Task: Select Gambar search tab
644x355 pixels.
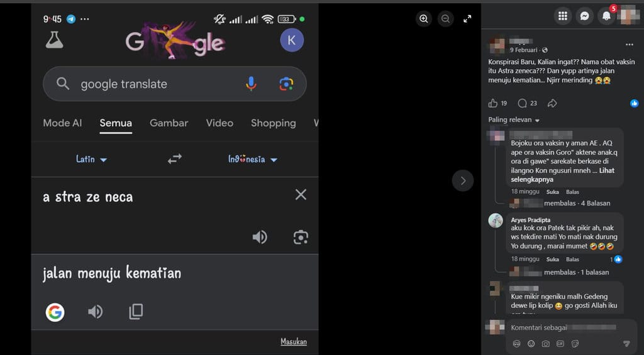Action: coord(169,123)
